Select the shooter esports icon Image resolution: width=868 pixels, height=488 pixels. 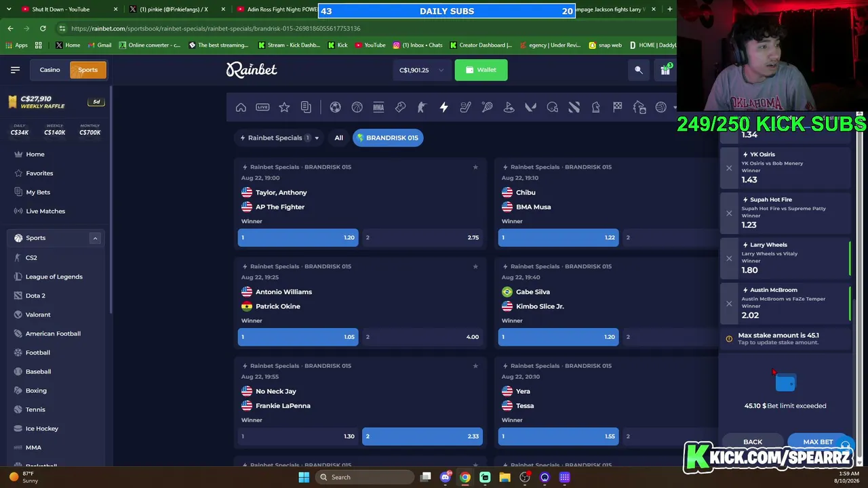tap(422, 107)
